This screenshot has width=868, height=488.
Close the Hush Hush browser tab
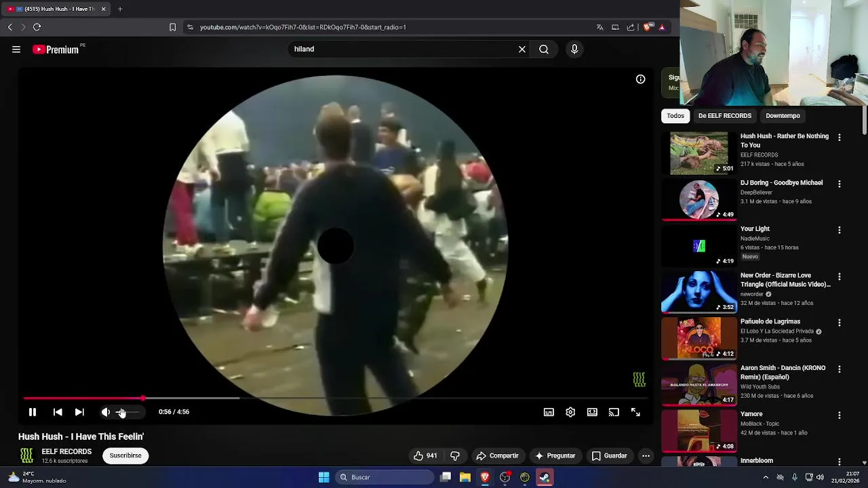click(x=103, y=9)
